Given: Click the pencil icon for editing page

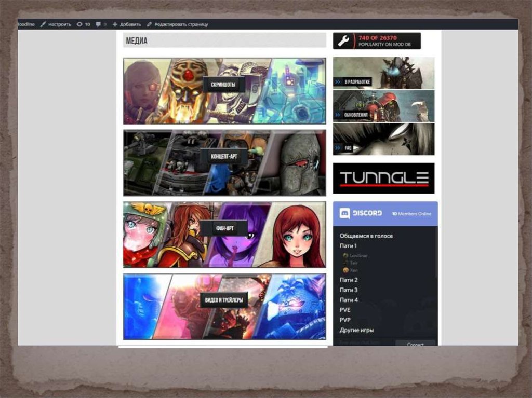Looking at the screenshot, I should pyautogui.click(x=149, y=24).
